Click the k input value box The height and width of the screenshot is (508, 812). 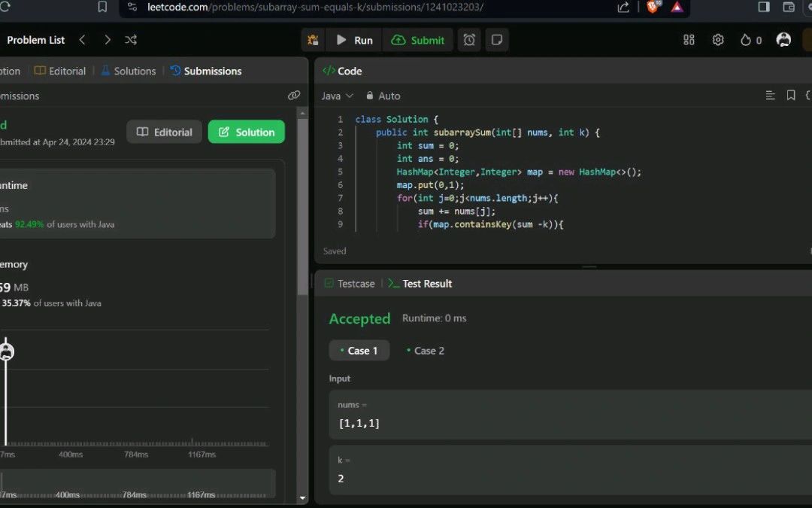click(570, 470)
